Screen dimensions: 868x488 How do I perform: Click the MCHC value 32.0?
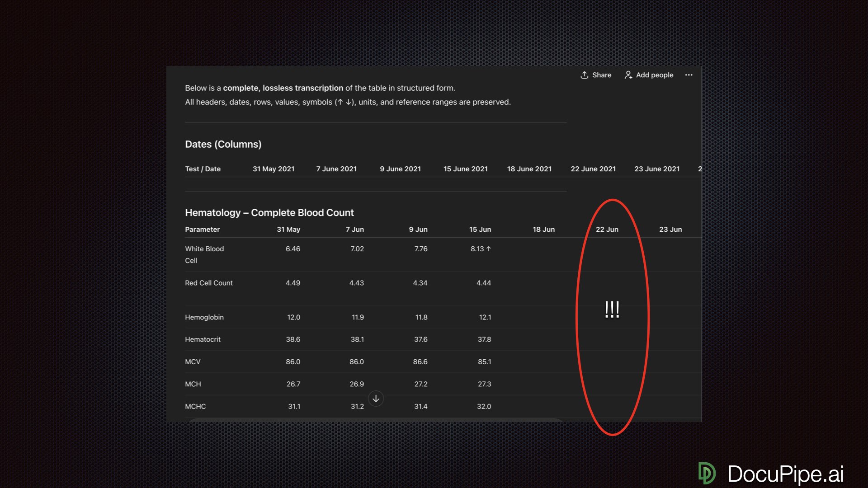[x=483, y=406]
